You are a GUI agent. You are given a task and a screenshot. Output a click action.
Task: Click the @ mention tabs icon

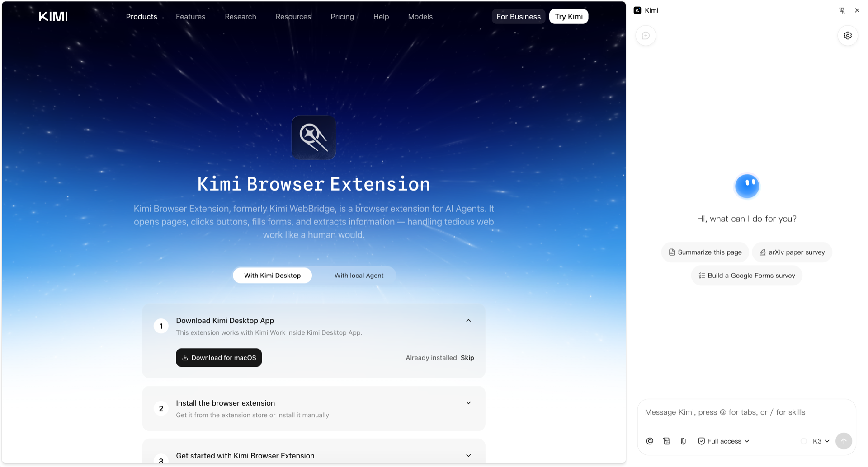(650, 441)
